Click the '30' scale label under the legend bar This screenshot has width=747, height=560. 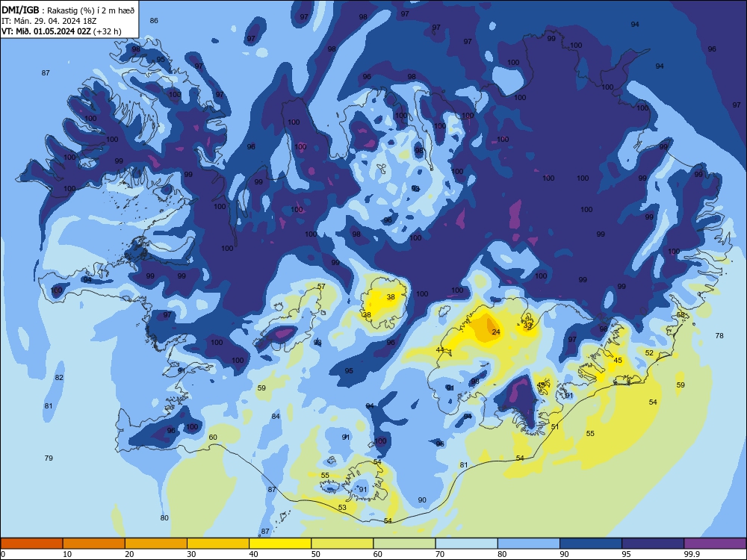pos(191,554)
